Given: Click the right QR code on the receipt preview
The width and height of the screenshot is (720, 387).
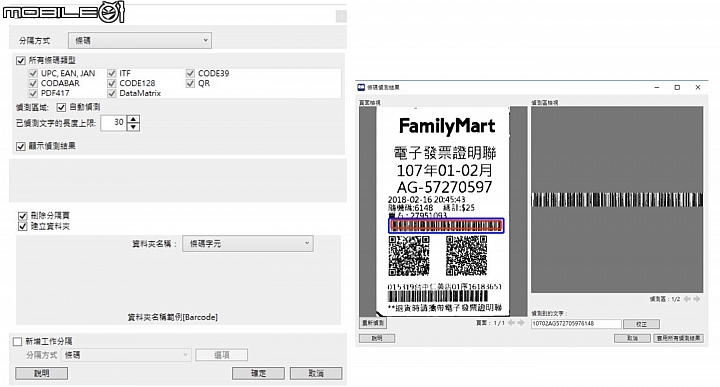Looking at the screenshot, I should tap(467, 256).
